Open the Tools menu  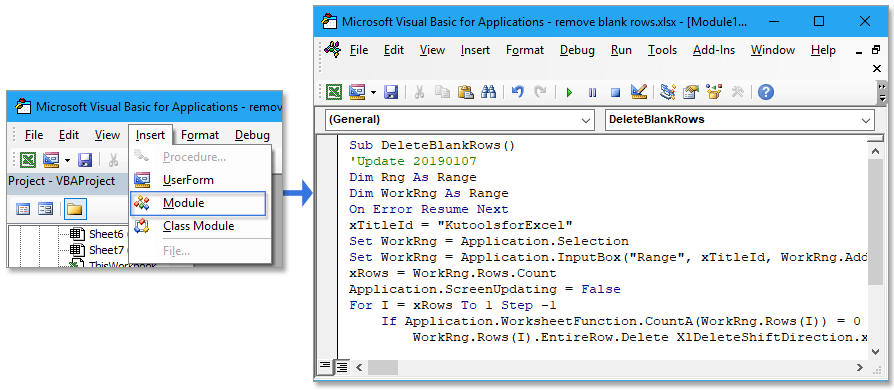[x=662, y=50]
